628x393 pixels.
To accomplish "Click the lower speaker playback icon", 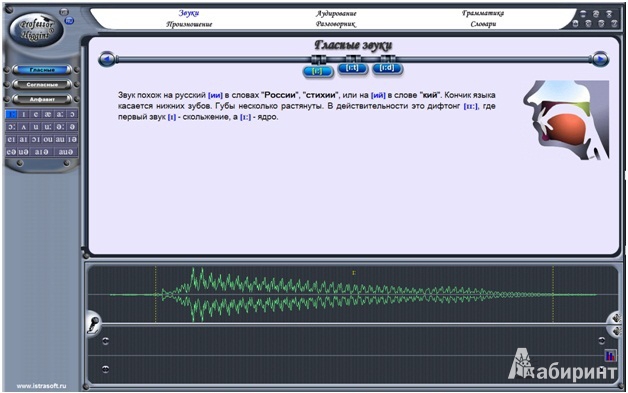I will 616,331.
